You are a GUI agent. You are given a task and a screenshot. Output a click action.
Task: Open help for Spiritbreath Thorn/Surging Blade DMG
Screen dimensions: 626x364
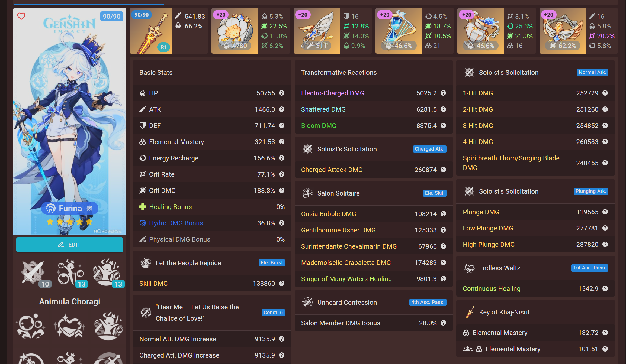point(605,163)
